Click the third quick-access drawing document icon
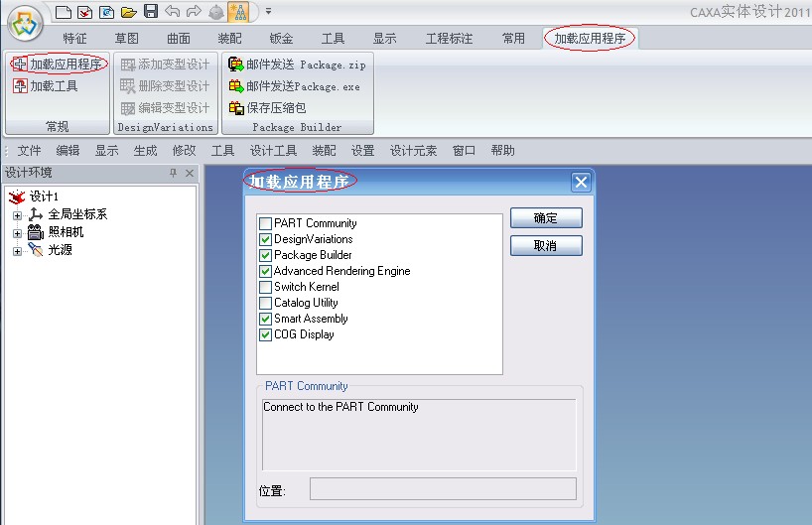 tap(106, 11)
